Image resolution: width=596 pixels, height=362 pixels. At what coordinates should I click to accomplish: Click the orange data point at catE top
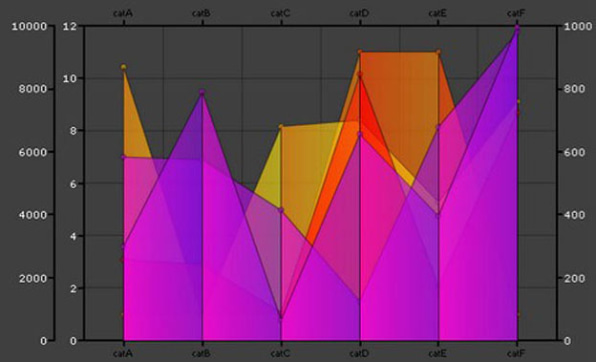pyautogui.click(x=438, y=52)
